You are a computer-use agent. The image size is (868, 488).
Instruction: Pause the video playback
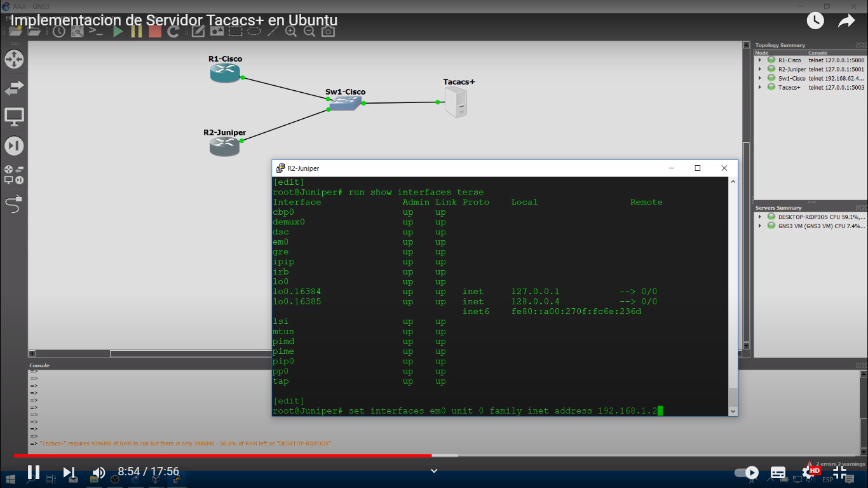(x=34, y=472)
